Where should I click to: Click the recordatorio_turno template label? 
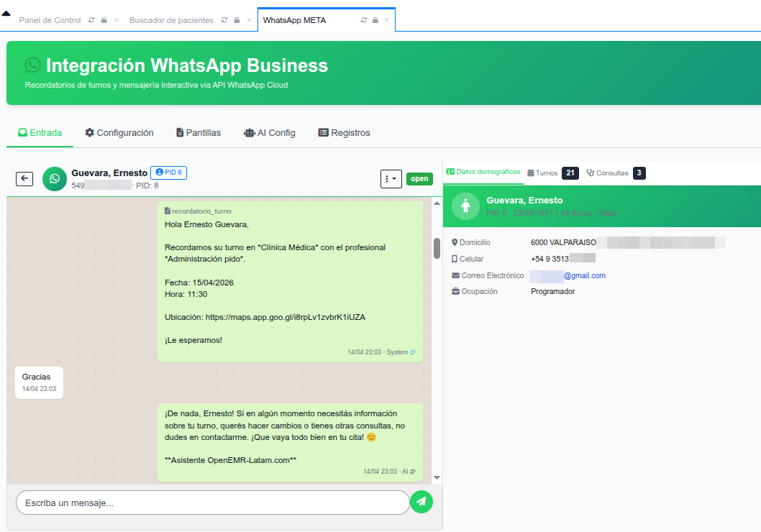pyautogui.click(x=198, y=211)
